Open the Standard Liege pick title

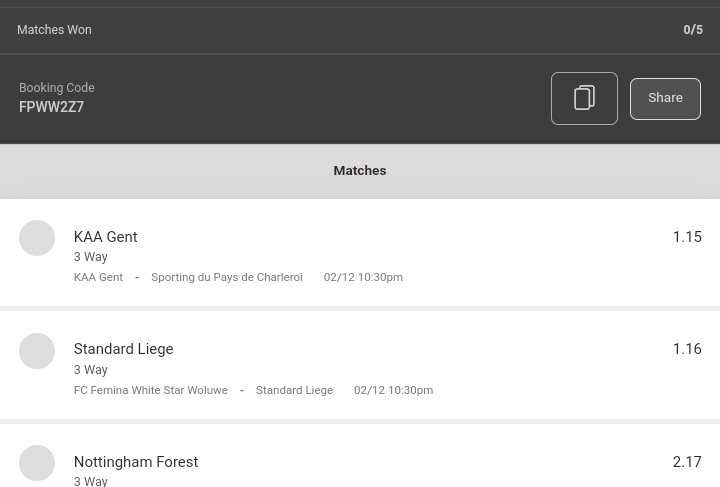coord(124,349)
